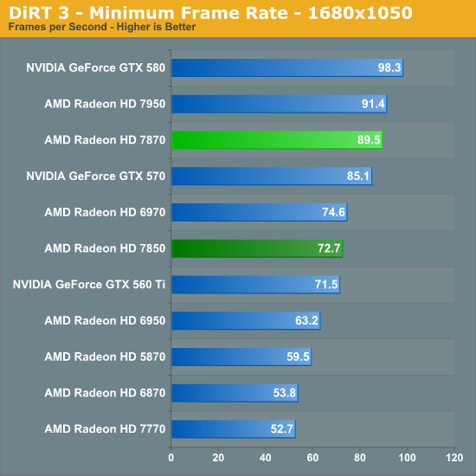Click the 63.2 value on HD 6950 bar
The width and height of the screenshot is (476, 476).
click(x=306, y=320)
